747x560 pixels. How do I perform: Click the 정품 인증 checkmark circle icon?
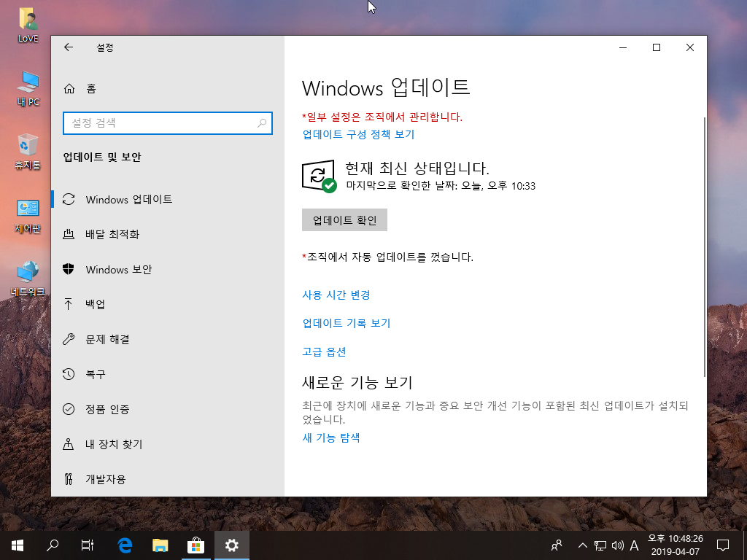[69, 409]
